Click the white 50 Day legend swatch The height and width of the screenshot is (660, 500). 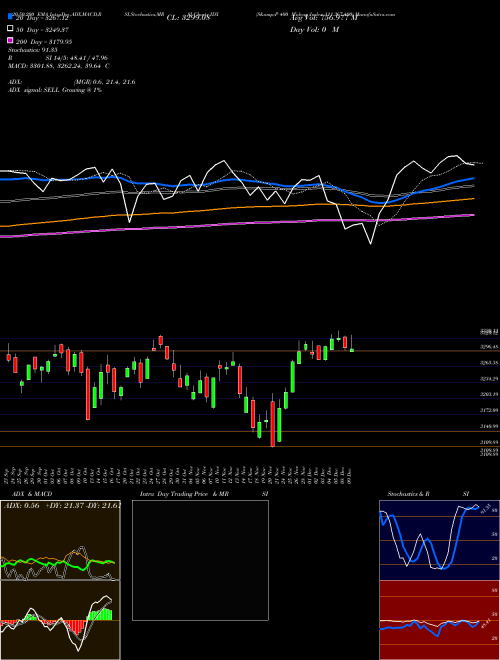[10, 29]
